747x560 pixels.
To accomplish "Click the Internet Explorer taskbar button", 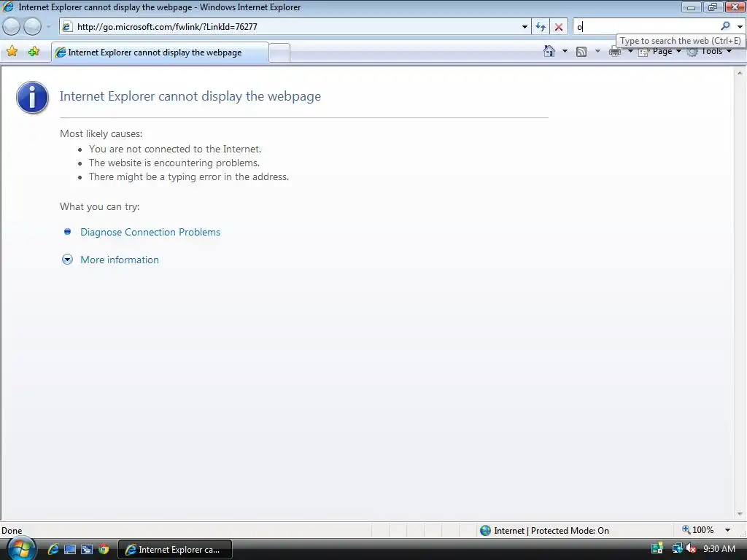I will [x=175, y=550].
